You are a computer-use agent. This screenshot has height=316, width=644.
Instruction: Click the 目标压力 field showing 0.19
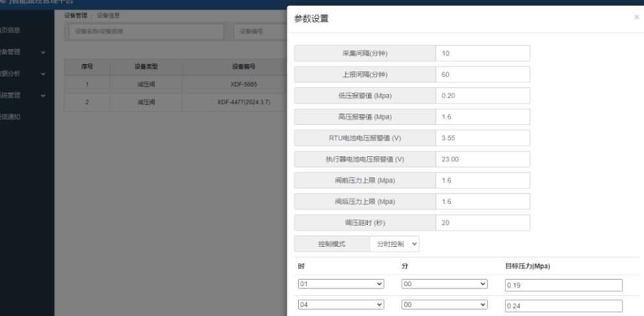pos(563,286)
